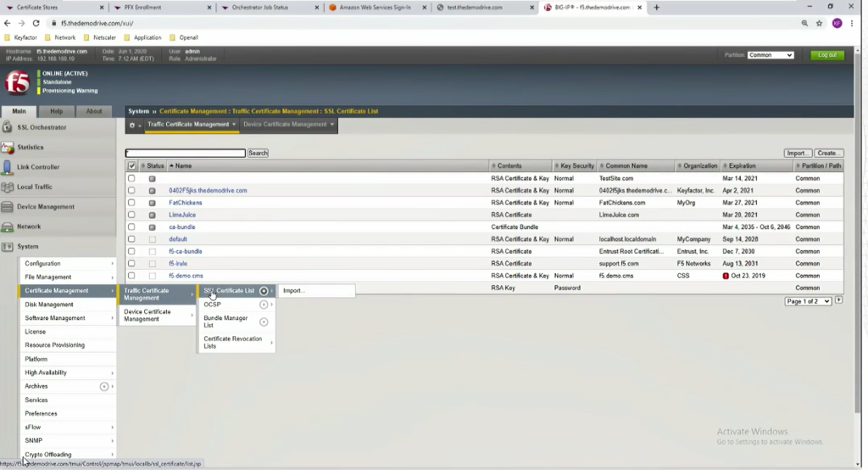Viewport: 868px width, 470px height.
Task: Open the f5.demo.cms certificate link
Action: coord(186,276)
